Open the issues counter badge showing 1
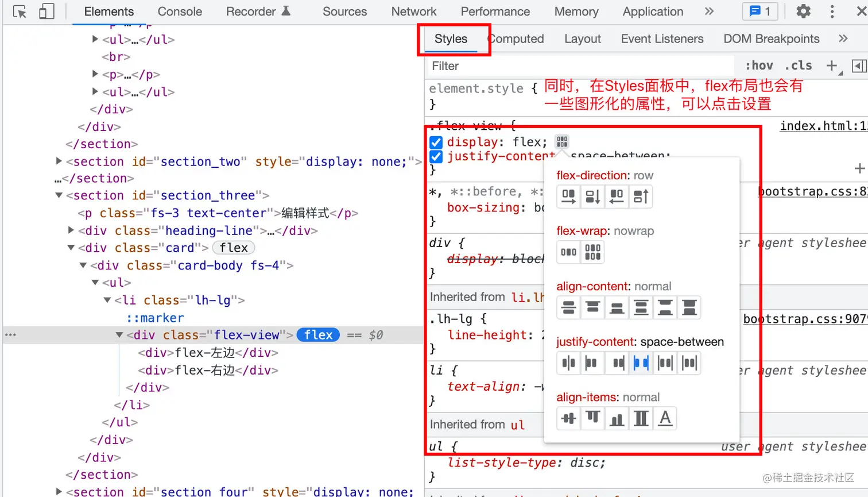The height and width of the screenshot is (497, 868). (759, 11)
